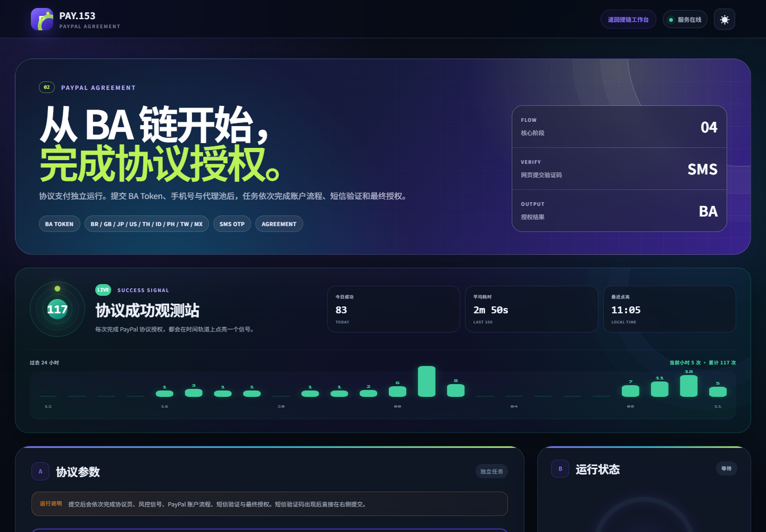Screen dimensions: 766x532
Task: Click the 过去 24 小时 chart label
Action: point(44,363)
